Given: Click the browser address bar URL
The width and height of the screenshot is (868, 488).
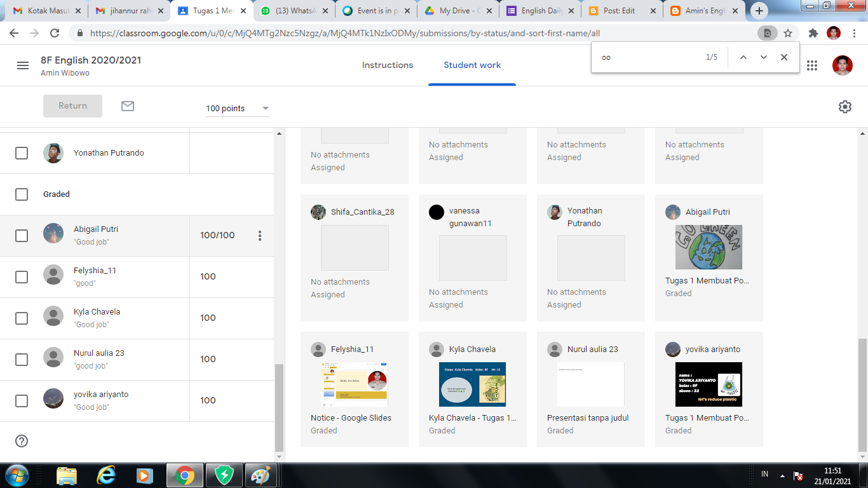Looking at the screenshot, I should (345, 33).
